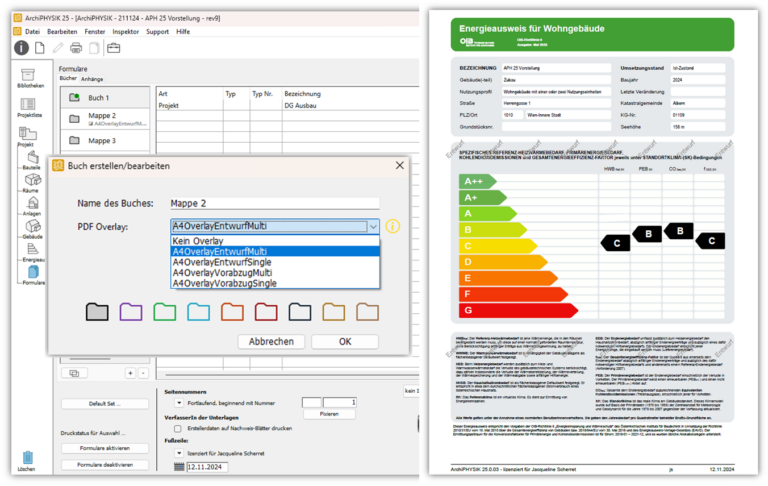Viewport: 768px width, 486px height.
Task: Select the Projekt sidebar icon
Action: click(x=27, y=136)
